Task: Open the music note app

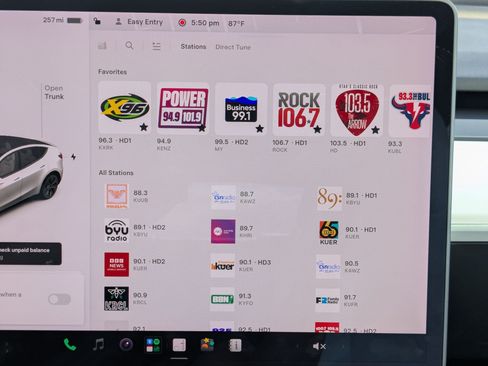Action: (x=98, y=344)
